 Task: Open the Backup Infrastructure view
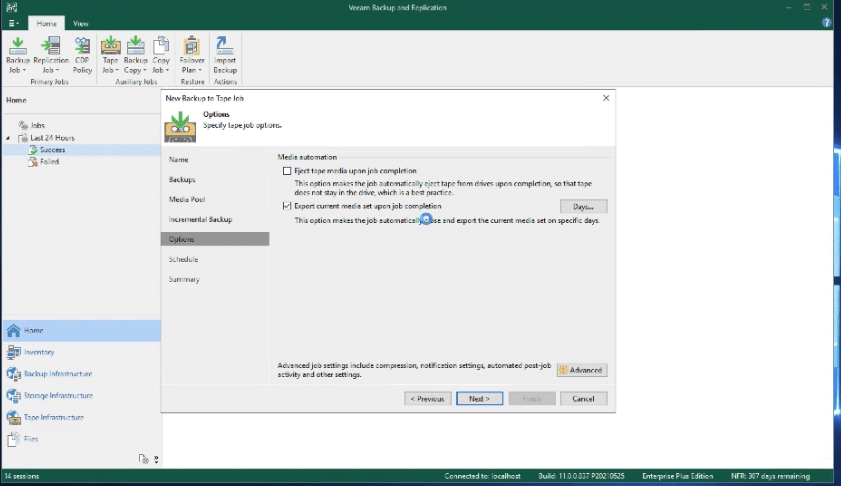pos(82,374)
